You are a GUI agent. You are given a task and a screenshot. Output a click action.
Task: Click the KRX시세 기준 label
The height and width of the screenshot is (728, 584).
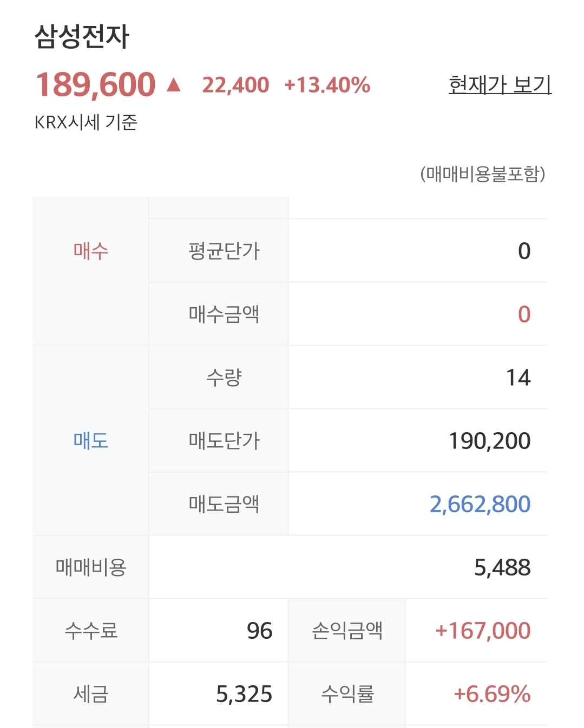86,122
